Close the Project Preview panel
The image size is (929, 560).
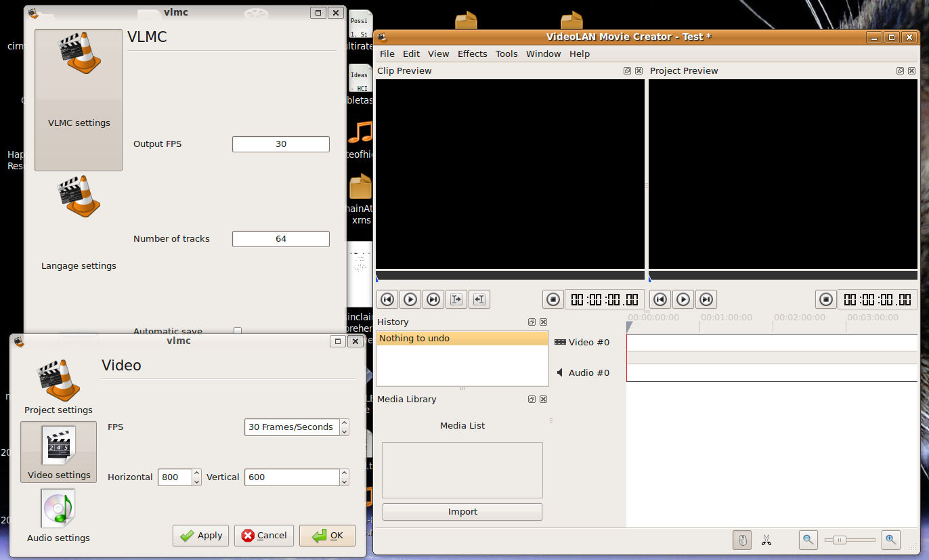coord(911,71)
